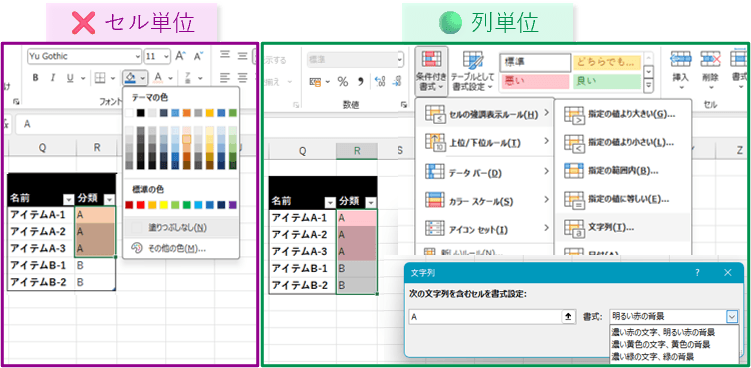This screenshot has width=751, height=368.
Task: Close the 文字列 dialog
Action: (x=728, y=273)
